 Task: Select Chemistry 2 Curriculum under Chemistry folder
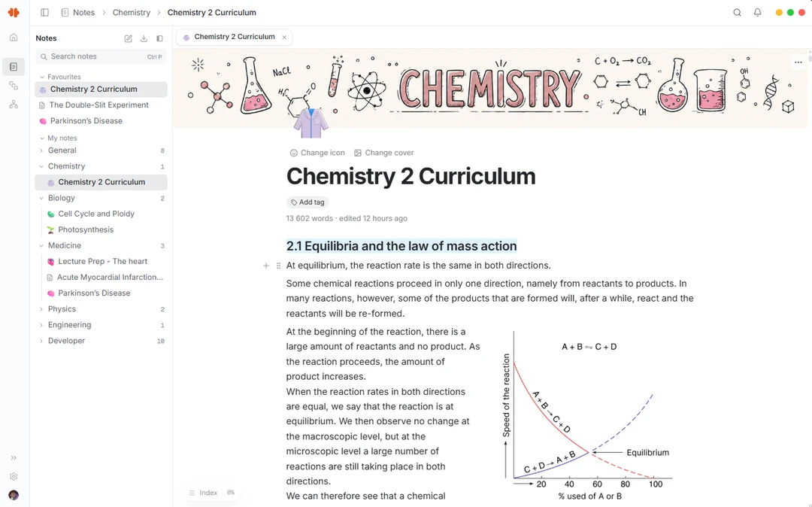[101, 182]
